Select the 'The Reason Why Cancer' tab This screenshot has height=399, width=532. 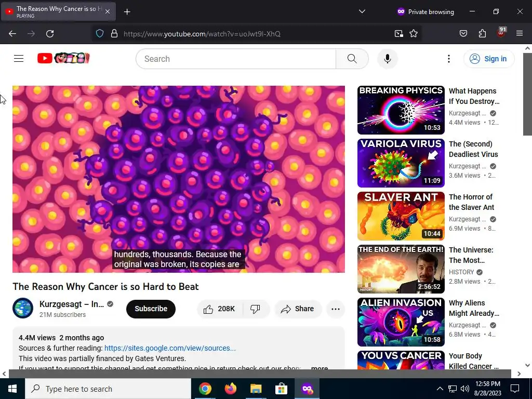point(58,11)
